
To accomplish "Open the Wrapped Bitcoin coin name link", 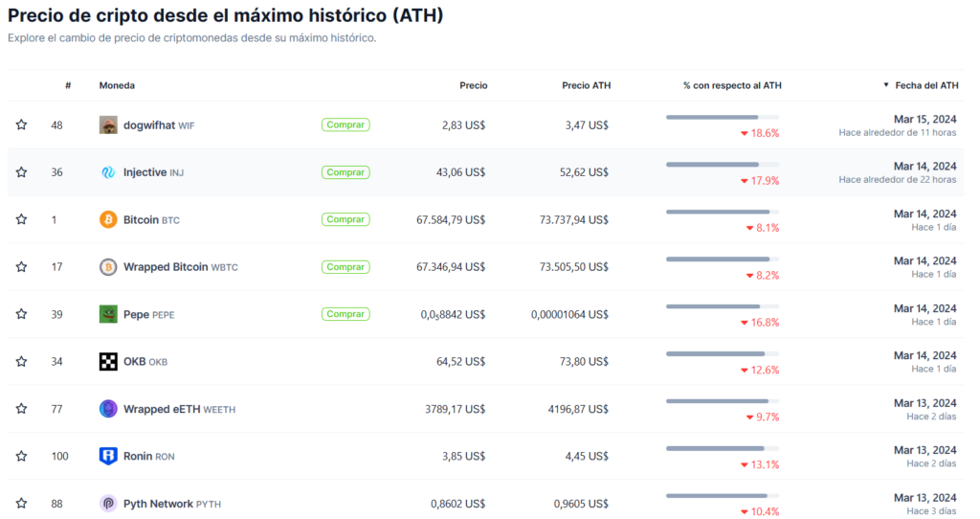I will click(x=166, y=267).
